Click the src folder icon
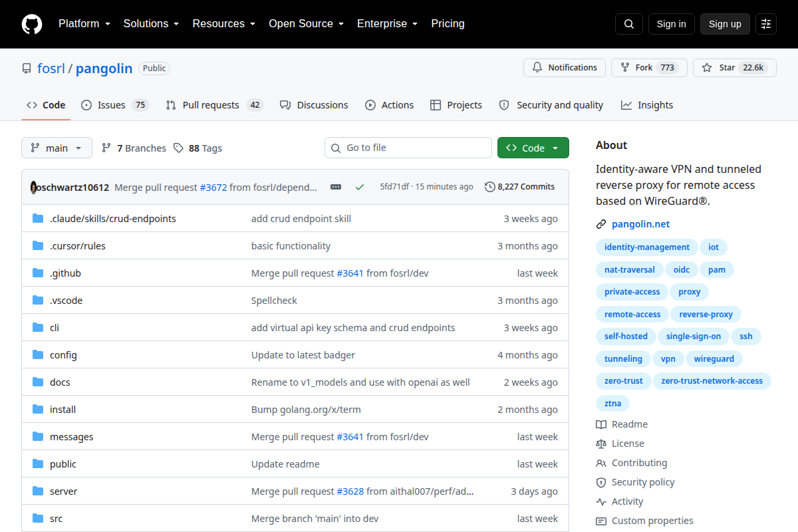This screenshot has width=798, height=532. 38,519
